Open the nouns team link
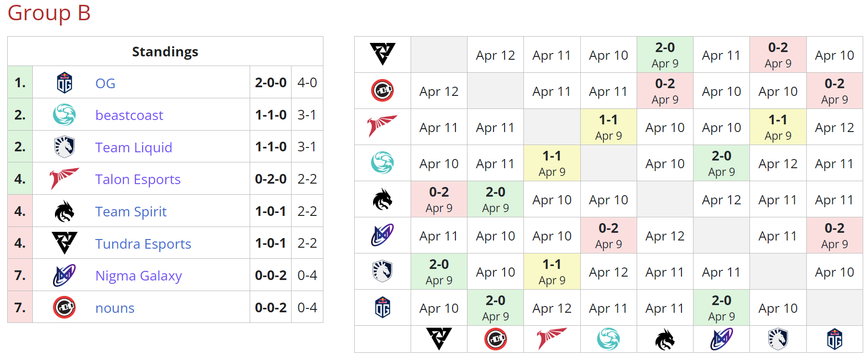868x360 pixels. coord(115,308)
